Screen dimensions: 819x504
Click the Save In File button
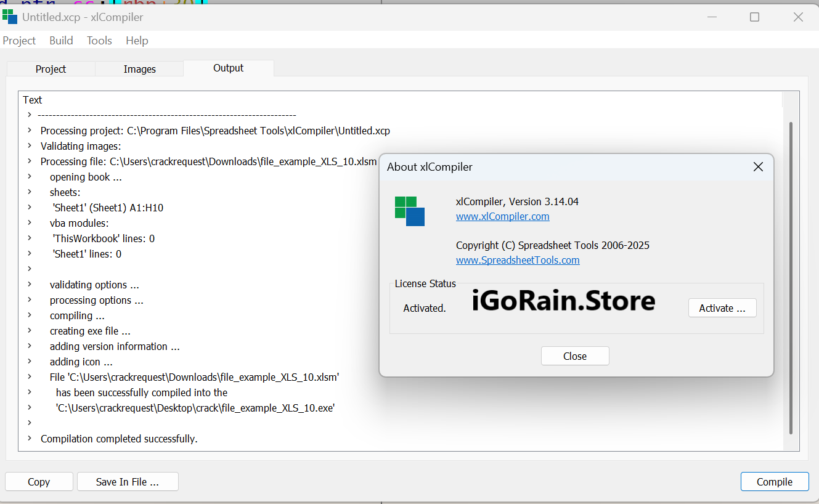(x=128, y=482)
